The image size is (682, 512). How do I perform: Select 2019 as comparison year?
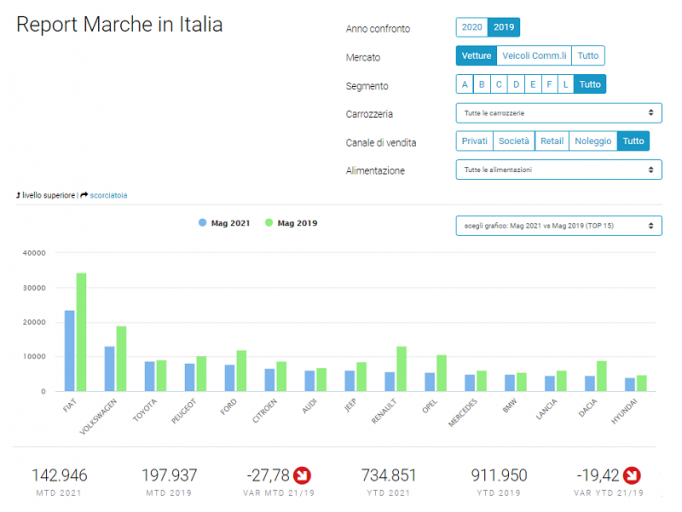coord(504,27)
